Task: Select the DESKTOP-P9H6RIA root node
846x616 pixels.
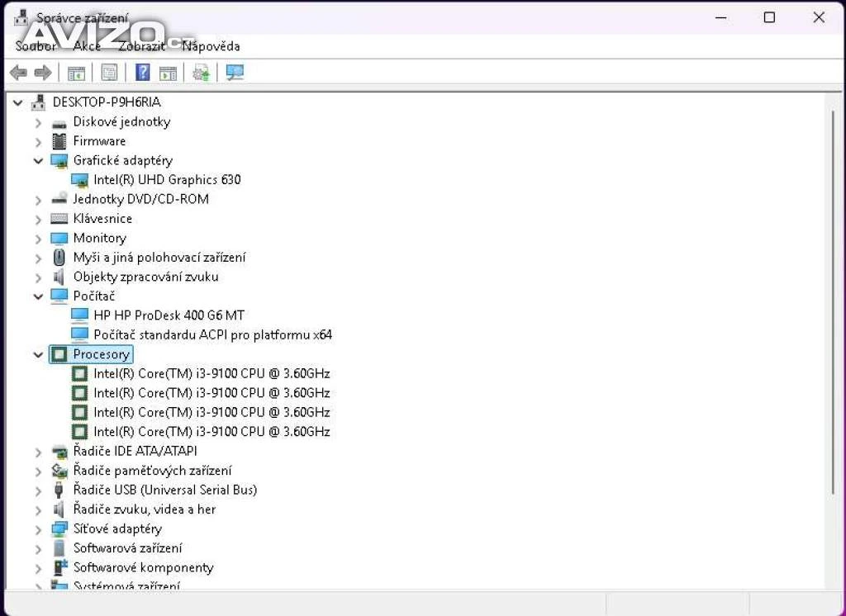Action: coord(107,102)
